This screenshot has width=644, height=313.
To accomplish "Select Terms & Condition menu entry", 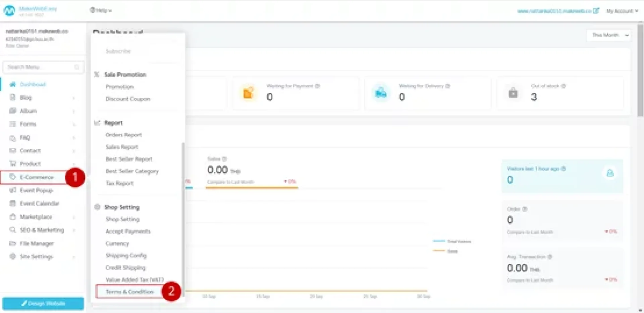I will [x=129, y=292].
